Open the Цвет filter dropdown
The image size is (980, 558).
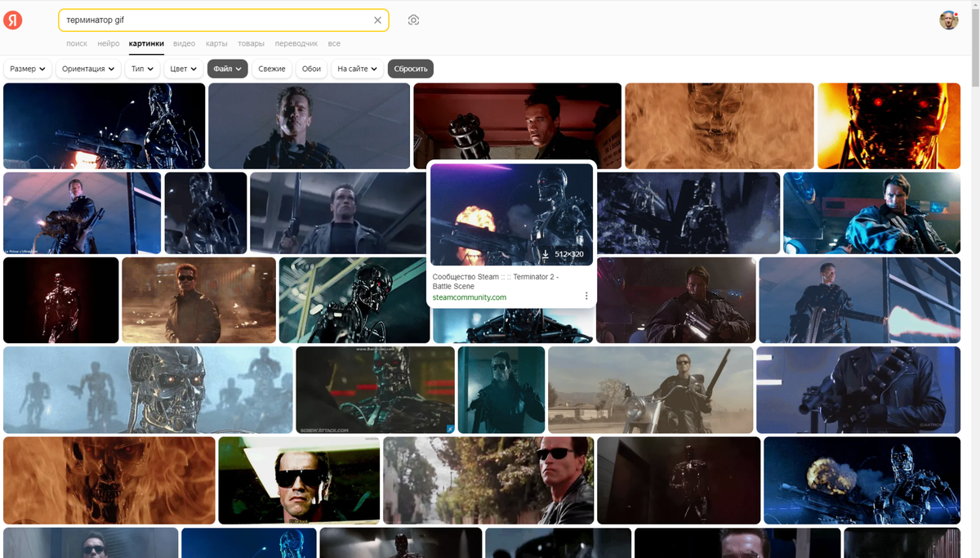click(184, 69)
